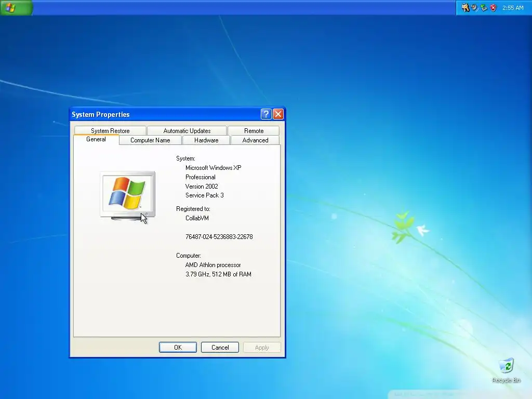Select the General tab
Image resolution: width=532 pixels, height=399 pixels.
tap(96, 139)
